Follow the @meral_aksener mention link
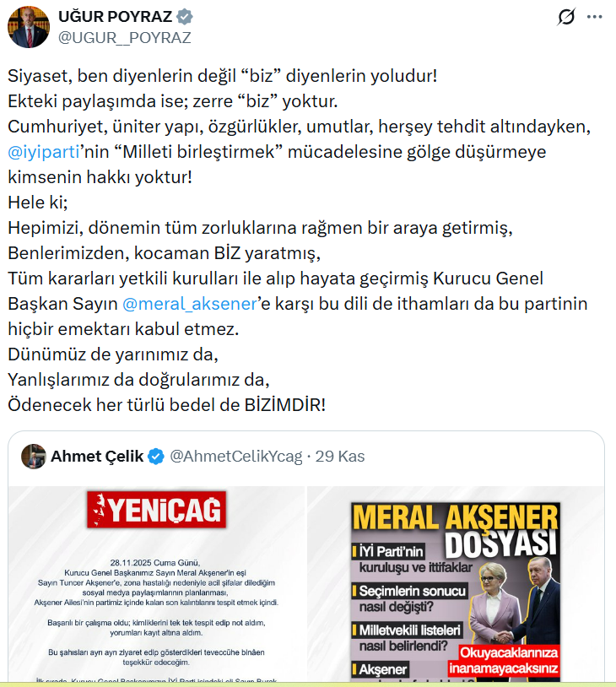 point(190,304)
